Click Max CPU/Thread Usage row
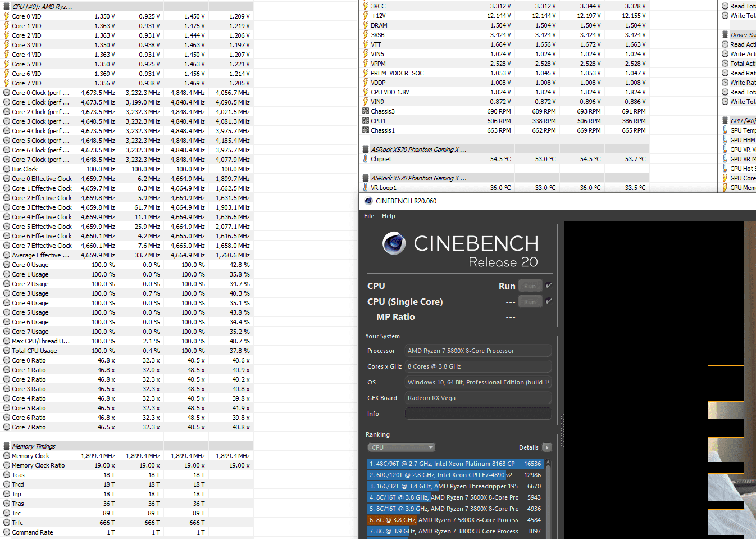The image size is (756, 539). (x=127, y=341)
